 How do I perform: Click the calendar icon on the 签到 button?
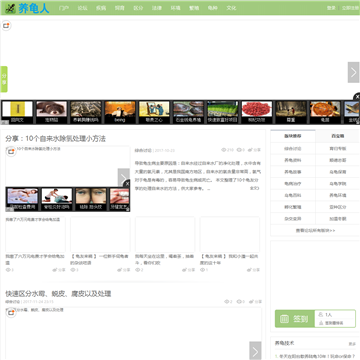(x=284, y=319)
